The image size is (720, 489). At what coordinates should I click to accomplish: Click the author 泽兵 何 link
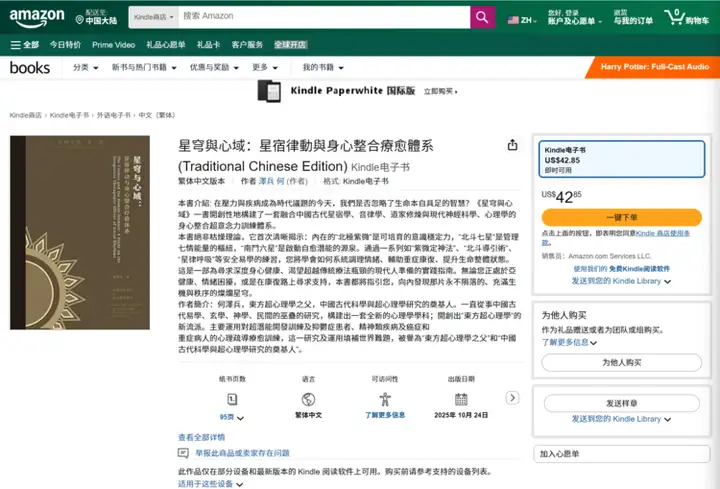271,181
